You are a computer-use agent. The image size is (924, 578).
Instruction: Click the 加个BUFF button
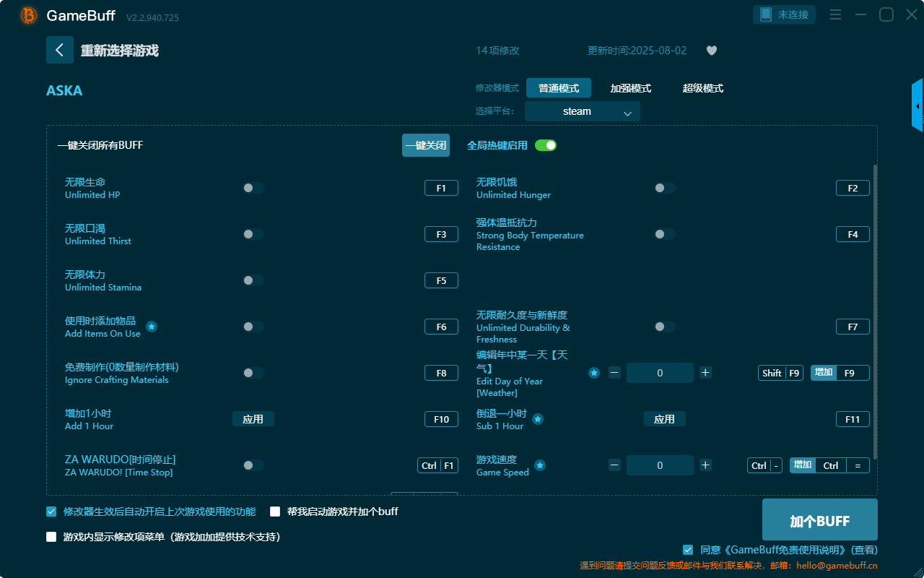pos(820,519)
